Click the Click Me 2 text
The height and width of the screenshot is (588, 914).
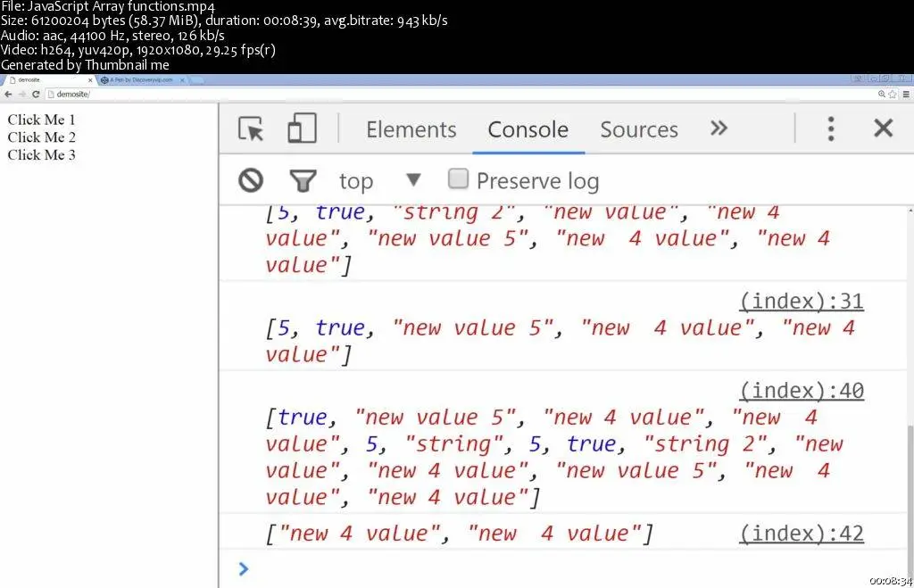point(41,137)
